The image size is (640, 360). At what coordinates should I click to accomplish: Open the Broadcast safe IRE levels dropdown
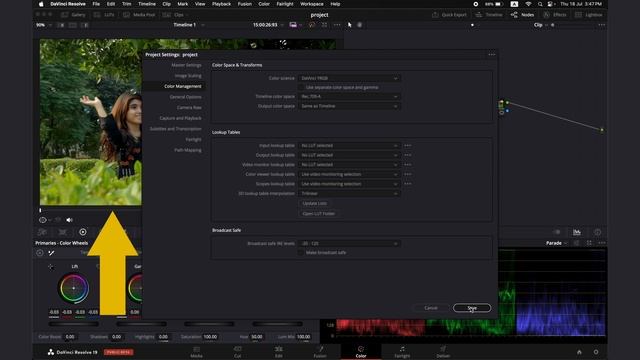(349, 243)
